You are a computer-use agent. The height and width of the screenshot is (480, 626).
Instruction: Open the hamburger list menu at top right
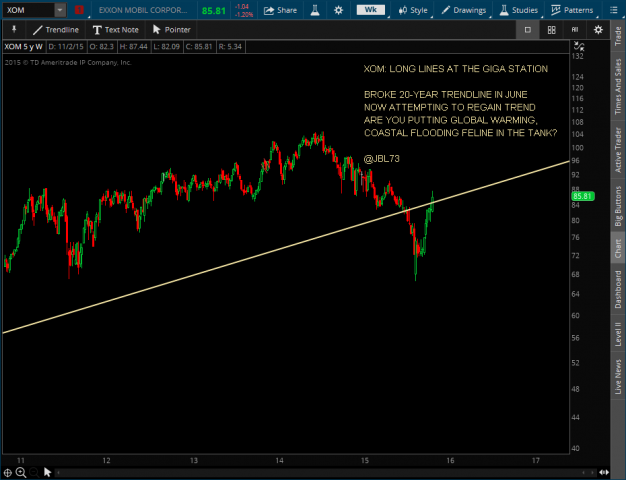click(x=614, y=10)
